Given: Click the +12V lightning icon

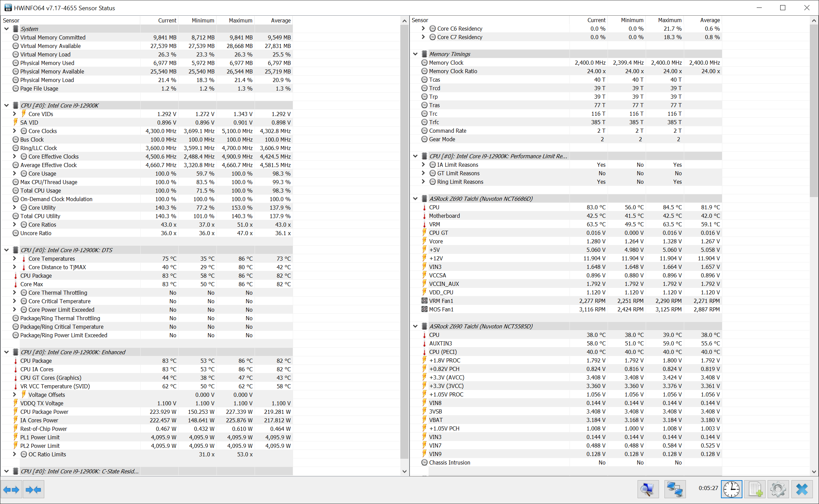Looking at the screenshot, I should (x=424, y=258).
